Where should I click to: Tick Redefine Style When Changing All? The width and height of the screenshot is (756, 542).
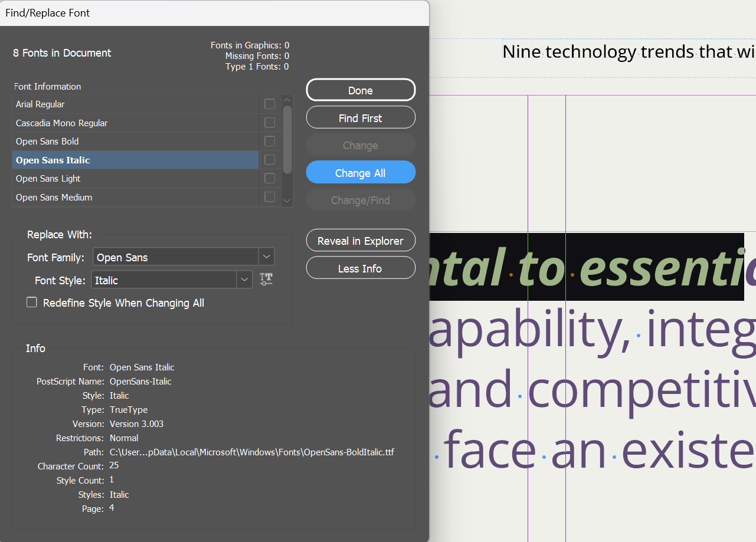pos(31,303)
